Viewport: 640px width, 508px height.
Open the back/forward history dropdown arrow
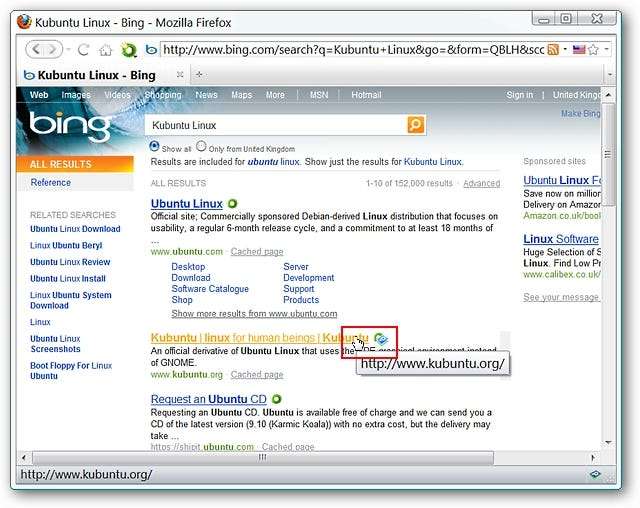(68, 50)
